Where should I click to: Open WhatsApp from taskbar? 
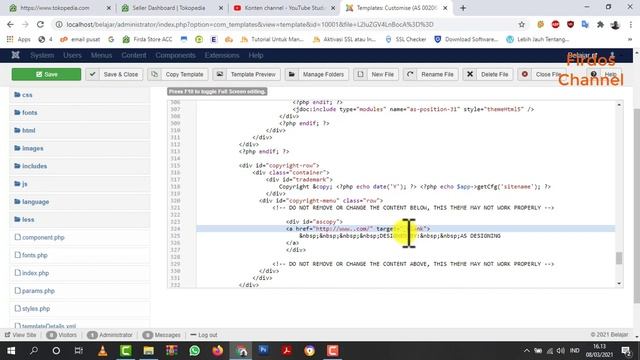pos(195,351)
